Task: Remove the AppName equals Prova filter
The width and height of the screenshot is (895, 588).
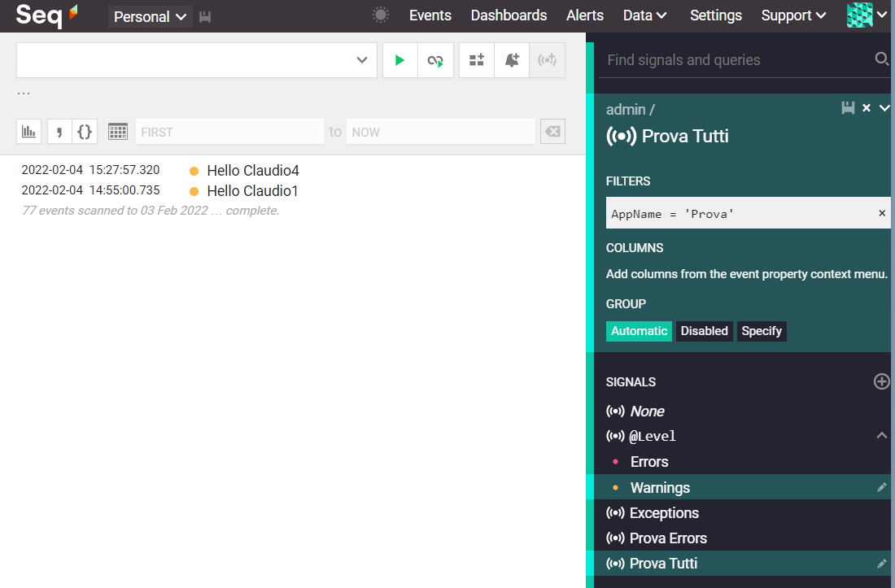Action: (881, 213)
